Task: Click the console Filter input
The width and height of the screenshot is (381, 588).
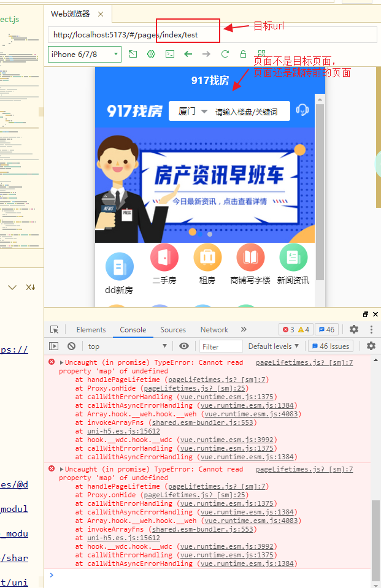Action: click(x=221, y=346)
